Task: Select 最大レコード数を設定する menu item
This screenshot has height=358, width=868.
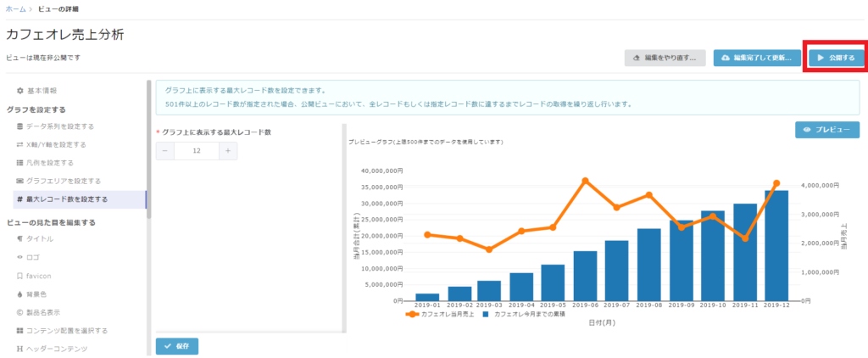Action: click(x=79, y=199)
